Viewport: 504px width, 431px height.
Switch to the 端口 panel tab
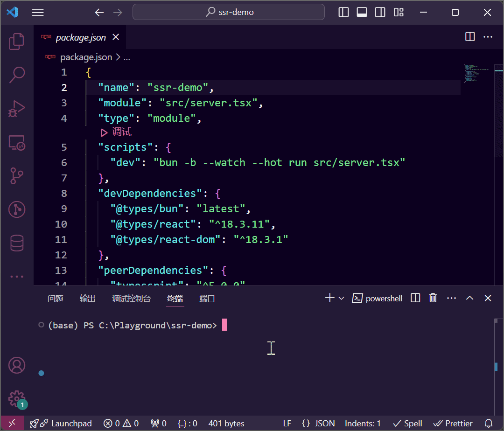[207, 299]
